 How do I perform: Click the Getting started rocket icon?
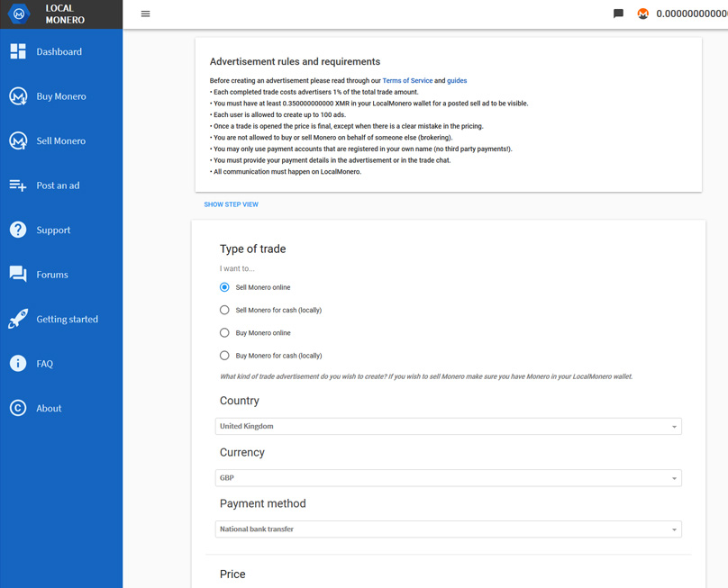(x=18, y=319)
